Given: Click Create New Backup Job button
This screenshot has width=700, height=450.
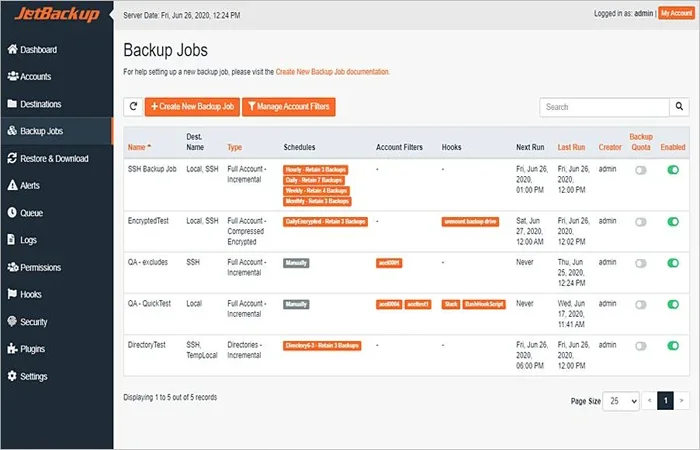Looking at the screenshot, I should (192, 106).
